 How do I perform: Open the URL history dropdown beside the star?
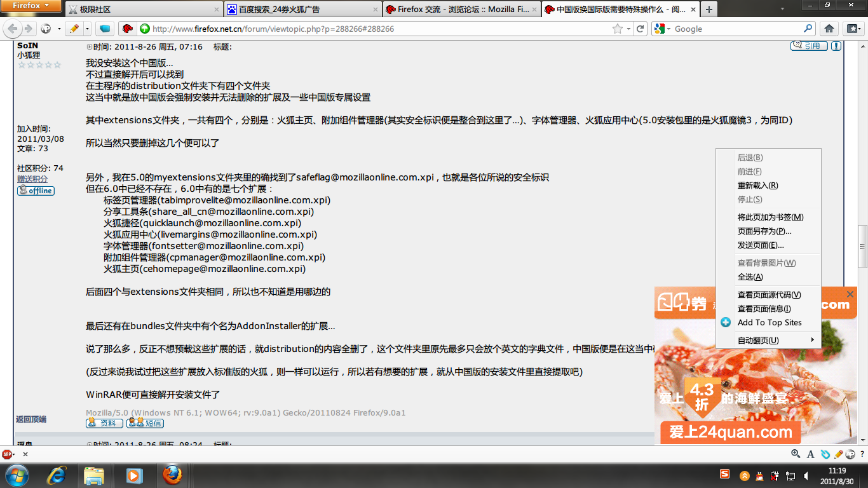(628, 29)
